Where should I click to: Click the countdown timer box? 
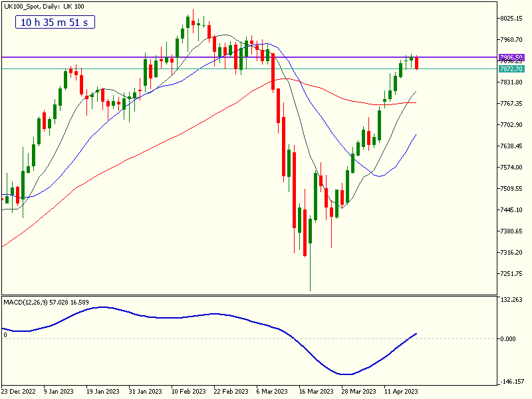coord(56,22)
